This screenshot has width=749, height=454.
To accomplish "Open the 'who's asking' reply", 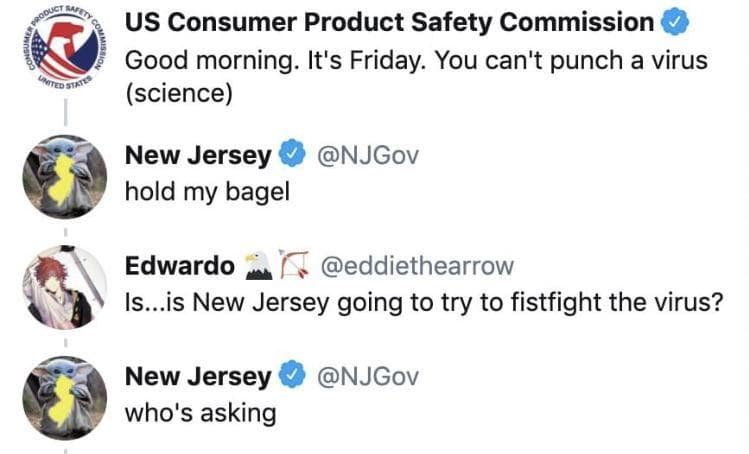I will point(199,412).
